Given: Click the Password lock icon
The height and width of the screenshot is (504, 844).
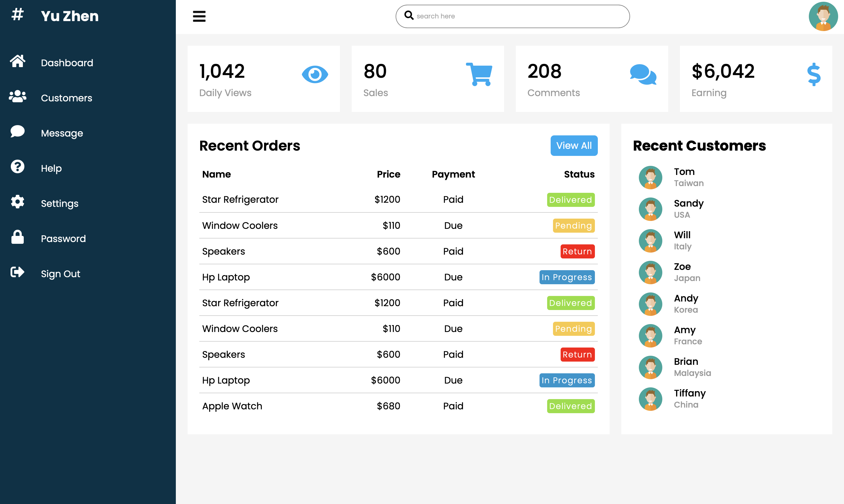Looking at the screenshot, I should [17, 237].
